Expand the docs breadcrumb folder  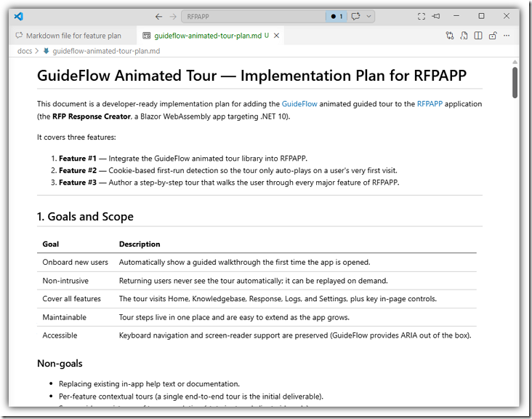[x=25, y=51]
